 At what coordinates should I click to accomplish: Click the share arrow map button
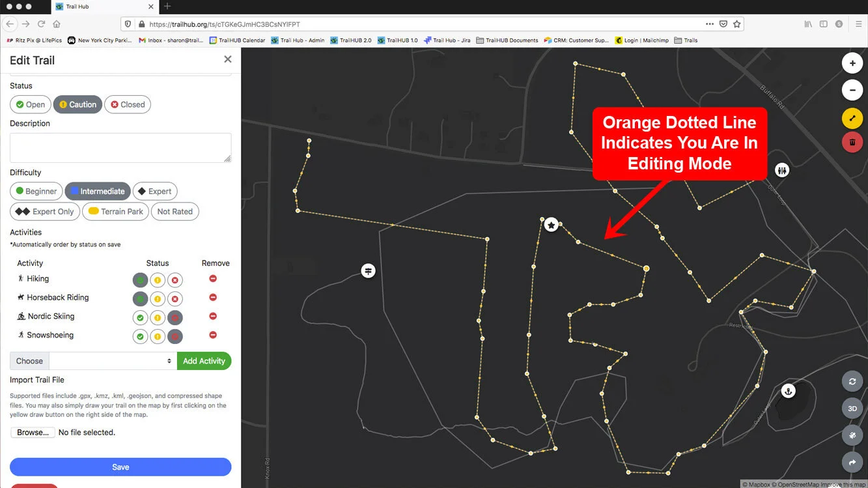[852, 462]
